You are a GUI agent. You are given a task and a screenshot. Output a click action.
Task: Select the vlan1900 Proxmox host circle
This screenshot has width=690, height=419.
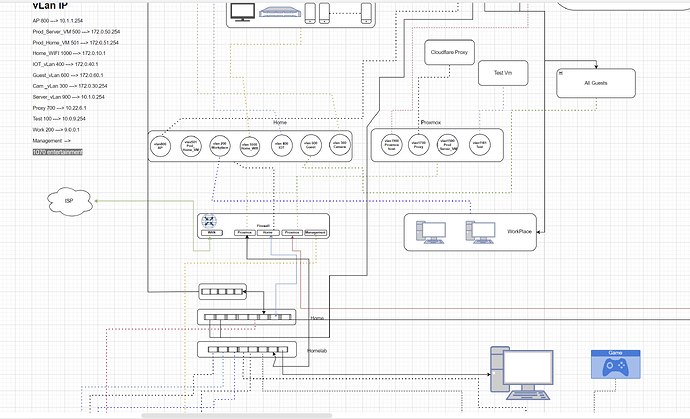tap(392, 145)
